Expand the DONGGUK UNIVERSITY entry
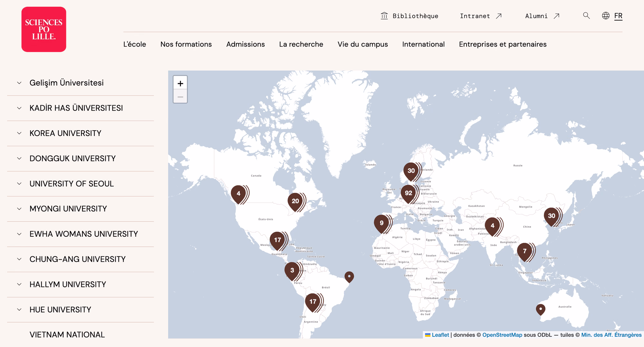The image size is (644, 347). [80, 159]
